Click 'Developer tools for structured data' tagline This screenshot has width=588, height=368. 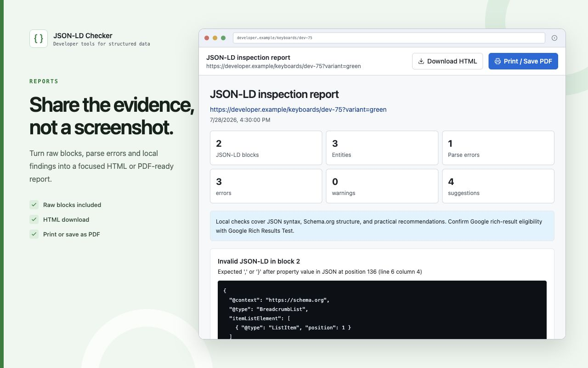click(102, 44)
